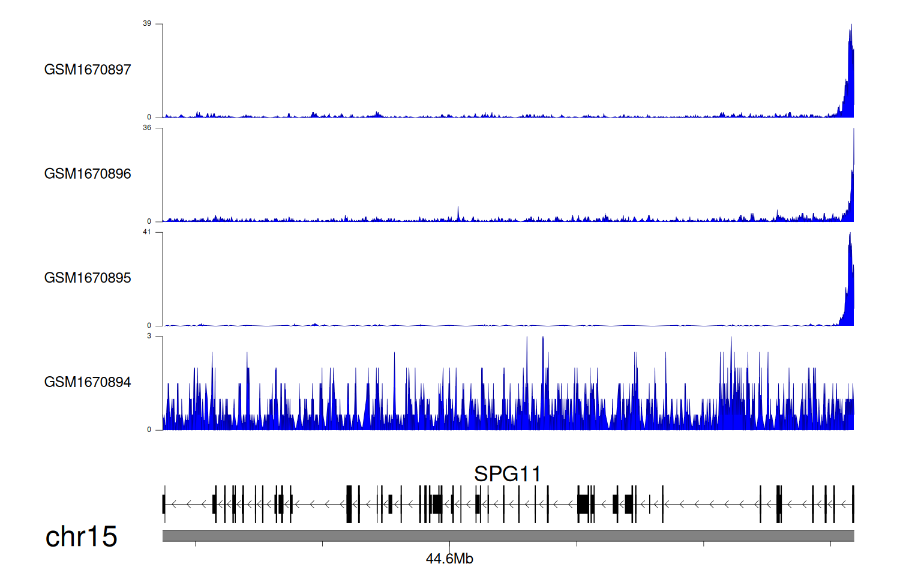Click the chr15 chromosome label
This screenshot has height=588, width=900.
point(81,536)
